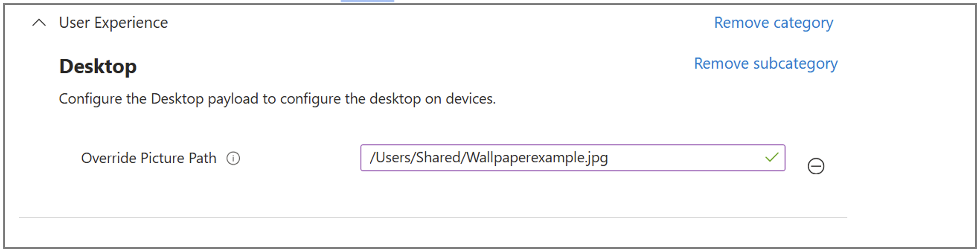
Task: Click the circled 'i' information icon
Action: (x=233, y=158)
